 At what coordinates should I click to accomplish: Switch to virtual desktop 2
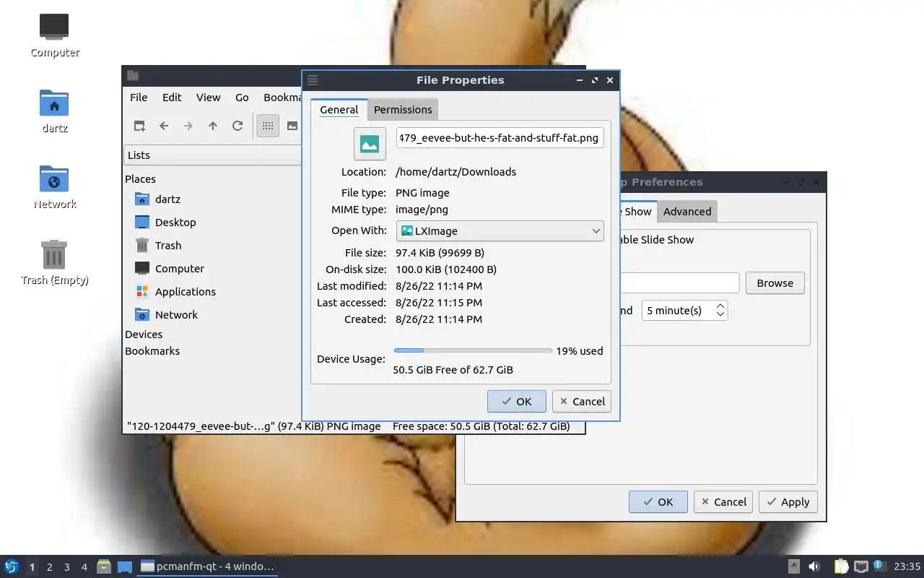click(49, 566)
